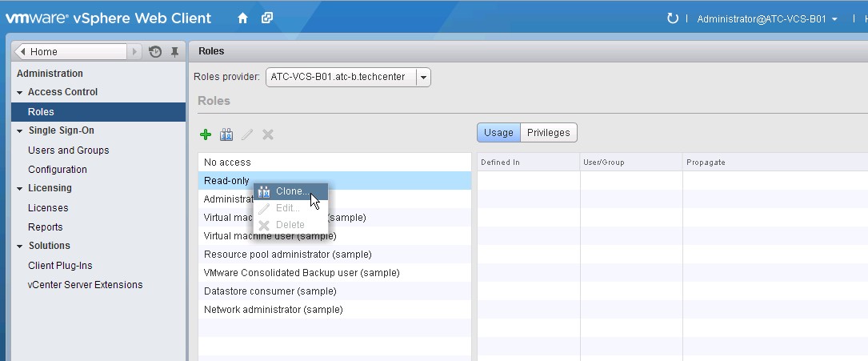868x361 pixels.
Task: Pin the navigator panel
Action: pos(174,52)
